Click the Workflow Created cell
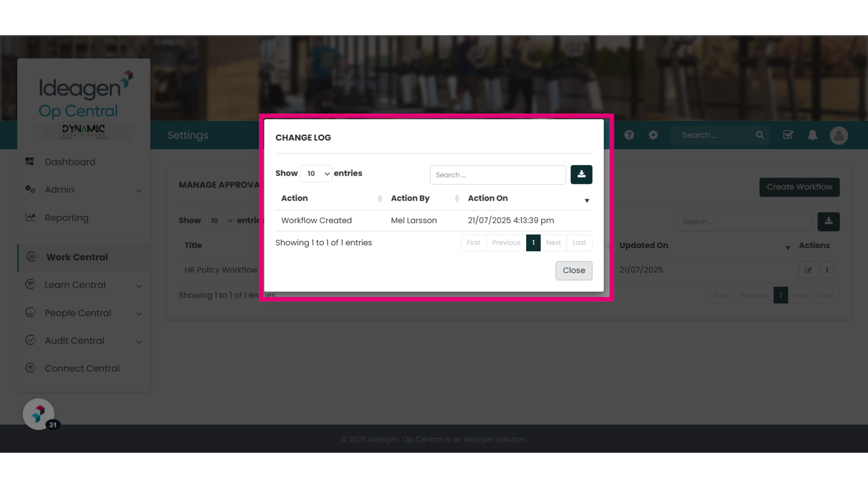 point(316,221)
